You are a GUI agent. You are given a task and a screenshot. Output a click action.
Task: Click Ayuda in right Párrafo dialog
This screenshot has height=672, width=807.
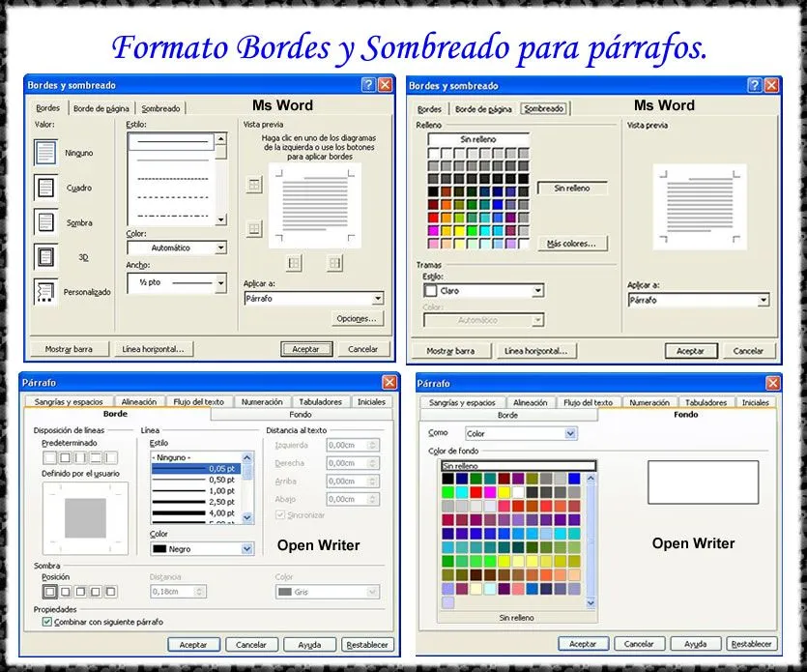(x=695, y=644)
